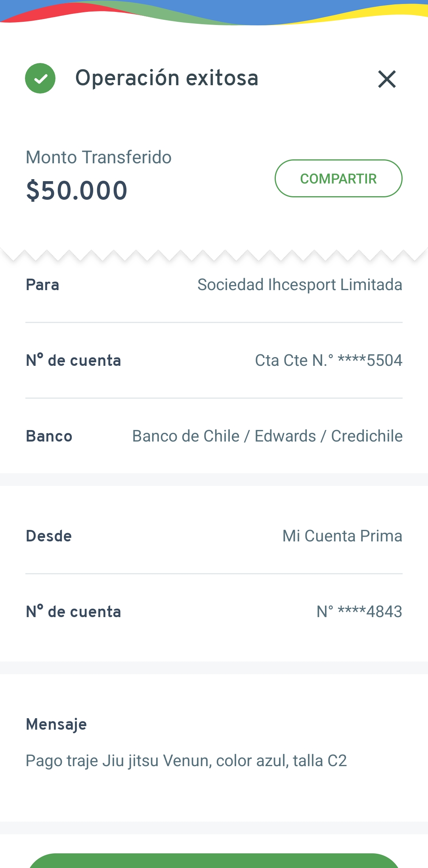
Task: Tap the 'Mensaje' section heading
Action: tap(56, 725)
